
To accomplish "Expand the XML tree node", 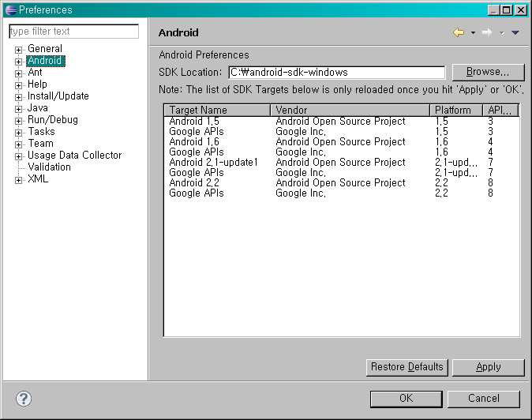I will [x=18, y=181].
